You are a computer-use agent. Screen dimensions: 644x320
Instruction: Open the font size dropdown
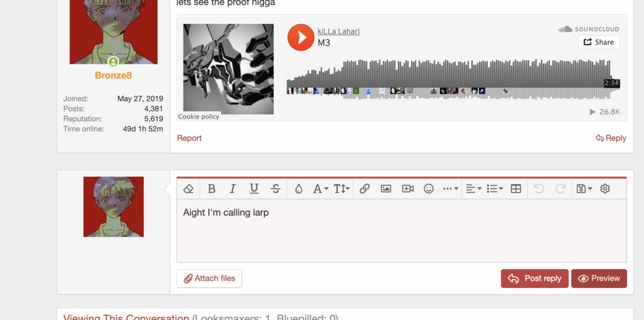pos(341,189)
